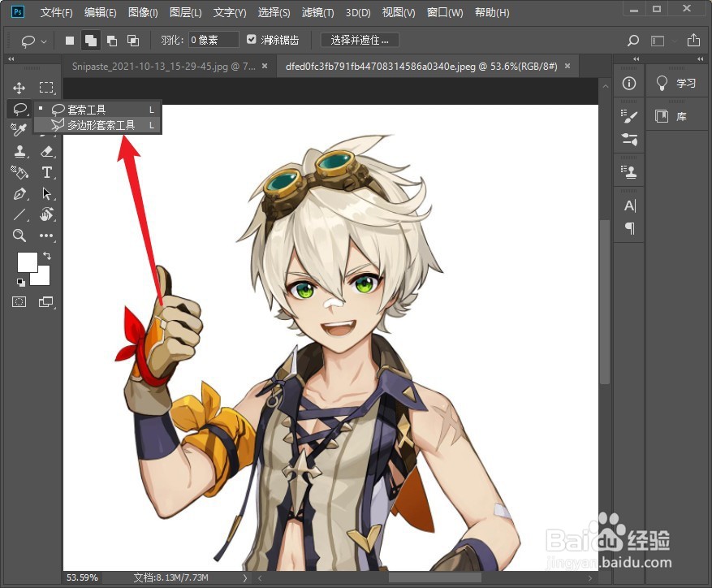
Task: Select the Zoom magnifier tool
Action: pos(19,236)
